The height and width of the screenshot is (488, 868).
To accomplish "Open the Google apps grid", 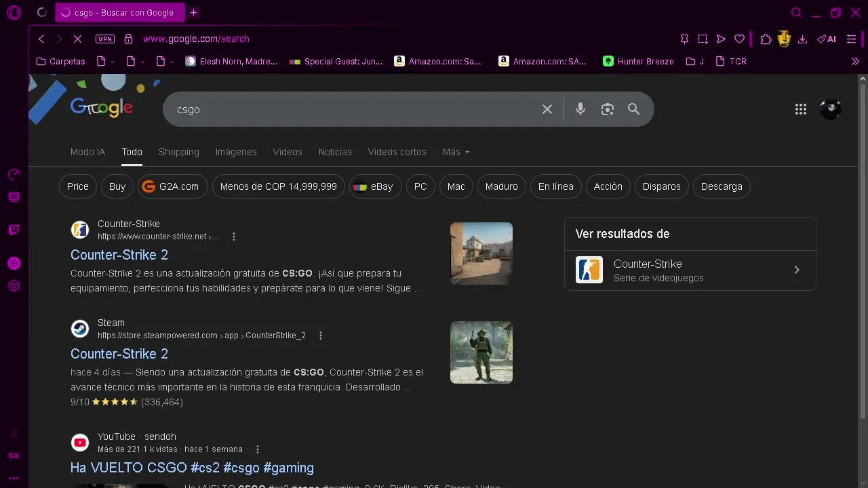I will [x=801, y=109].
